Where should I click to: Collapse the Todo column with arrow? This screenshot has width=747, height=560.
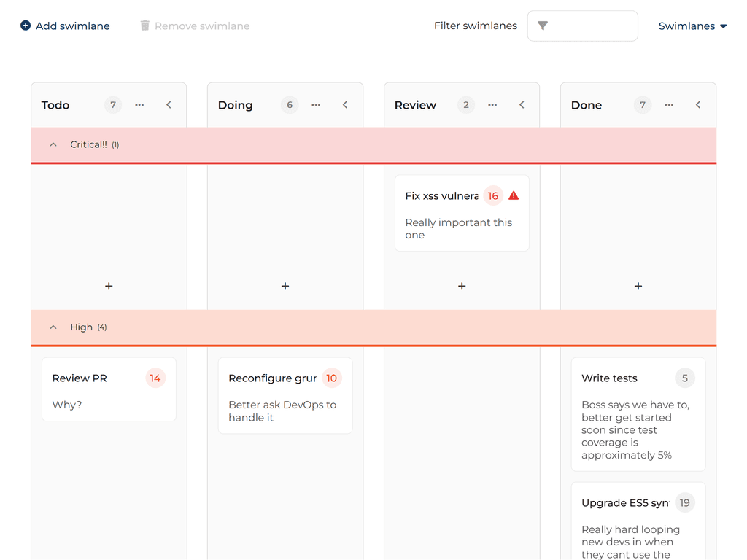tap(169, 105)
